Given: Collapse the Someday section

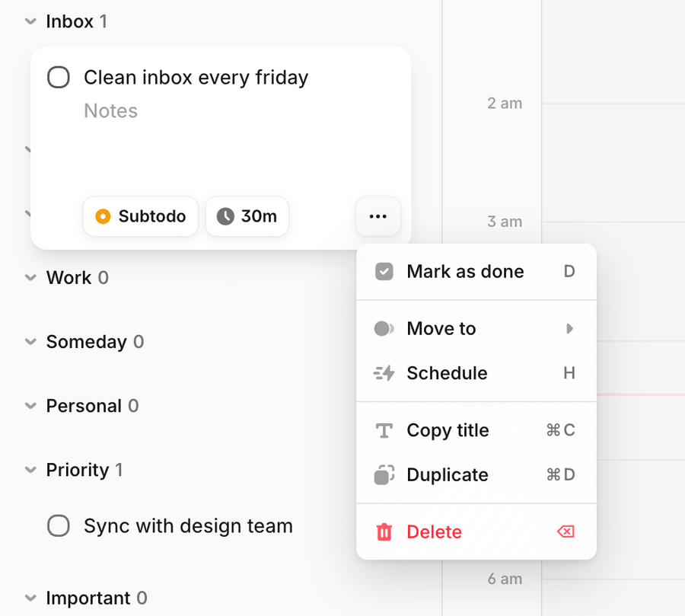Looking at the screenshot, I should click(30, 342).
